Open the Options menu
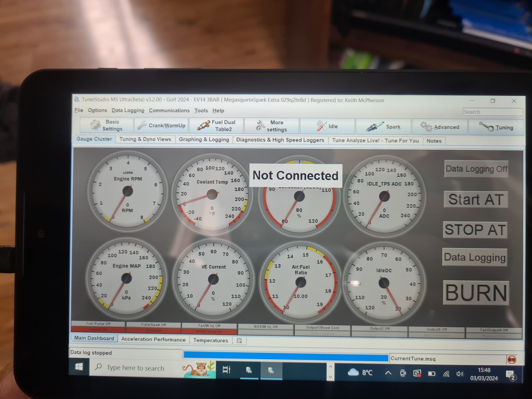 pos(97,110)
